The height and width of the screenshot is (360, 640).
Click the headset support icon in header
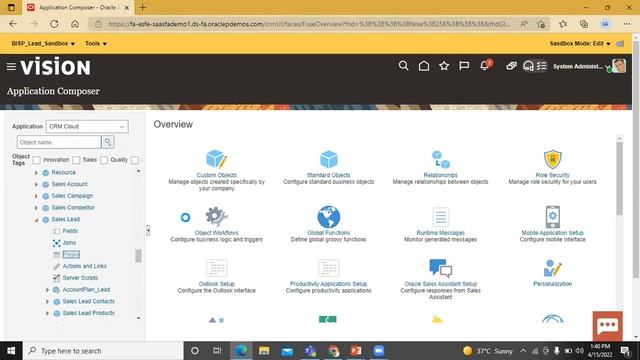528,66
